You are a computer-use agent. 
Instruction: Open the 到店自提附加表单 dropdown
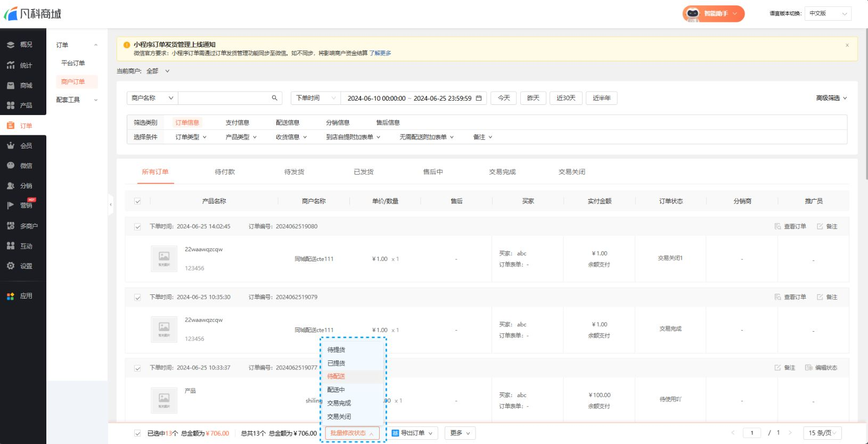pos(353,137)
